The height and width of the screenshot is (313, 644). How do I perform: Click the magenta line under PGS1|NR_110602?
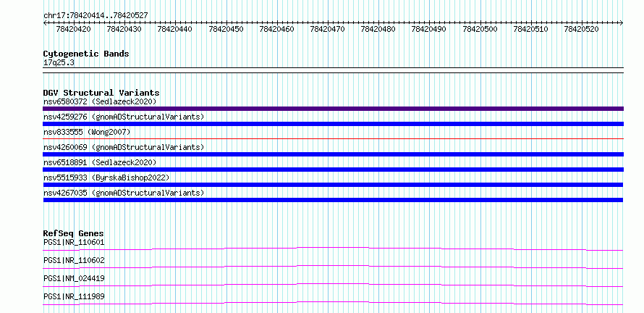(x=333, y=267)
